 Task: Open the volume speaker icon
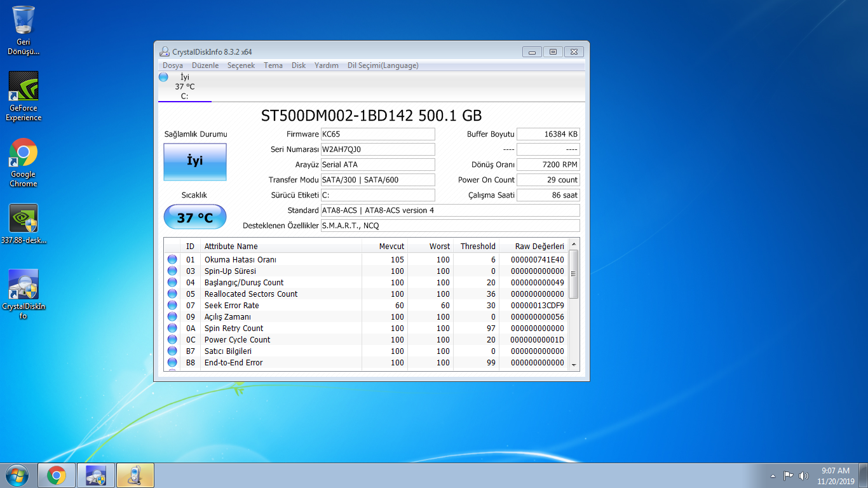click(x=803, y=475)
